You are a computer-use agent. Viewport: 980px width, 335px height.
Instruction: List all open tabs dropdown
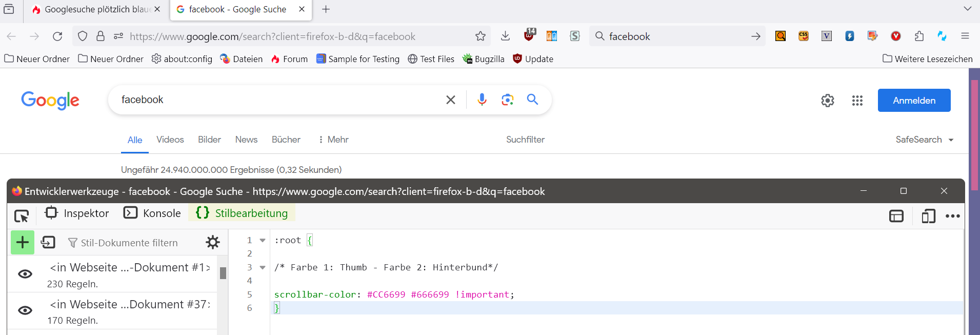[967, 9]
